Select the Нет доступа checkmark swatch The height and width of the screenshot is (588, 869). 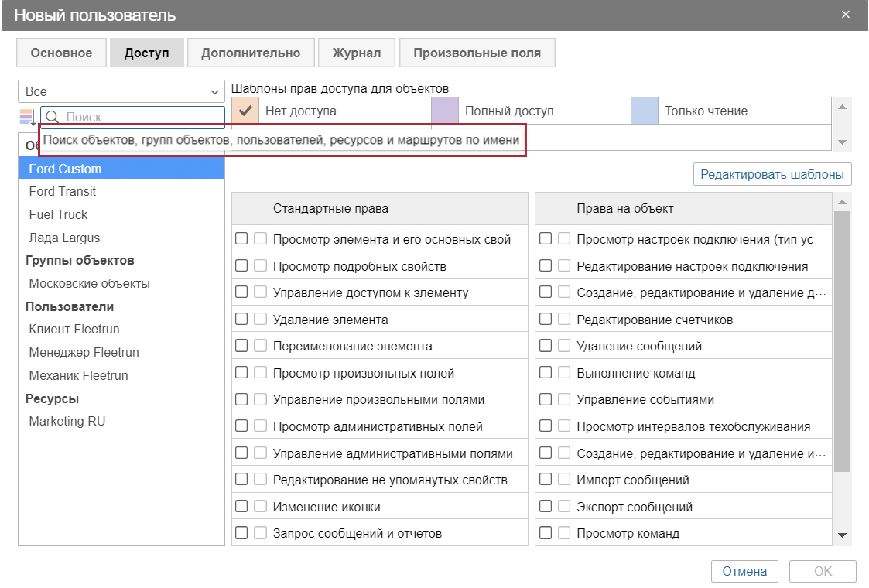(x=245, y=111)
